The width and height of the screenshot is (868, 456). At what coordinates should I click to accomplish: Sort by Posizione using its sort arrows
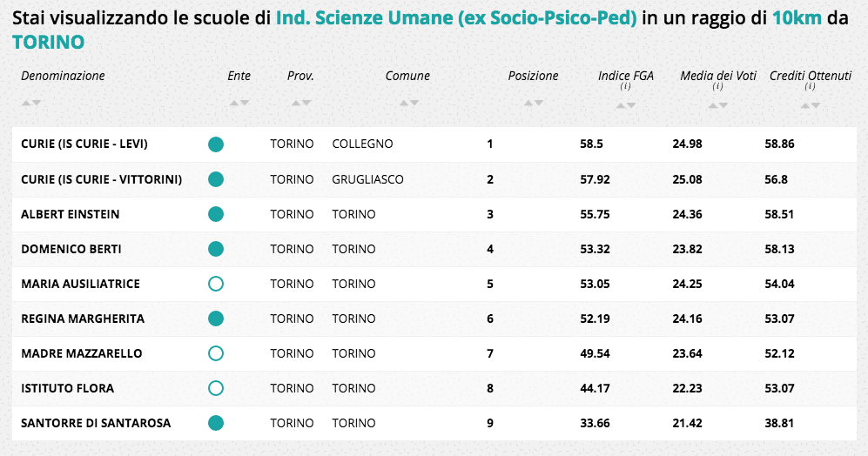click(x=533, y=104)
